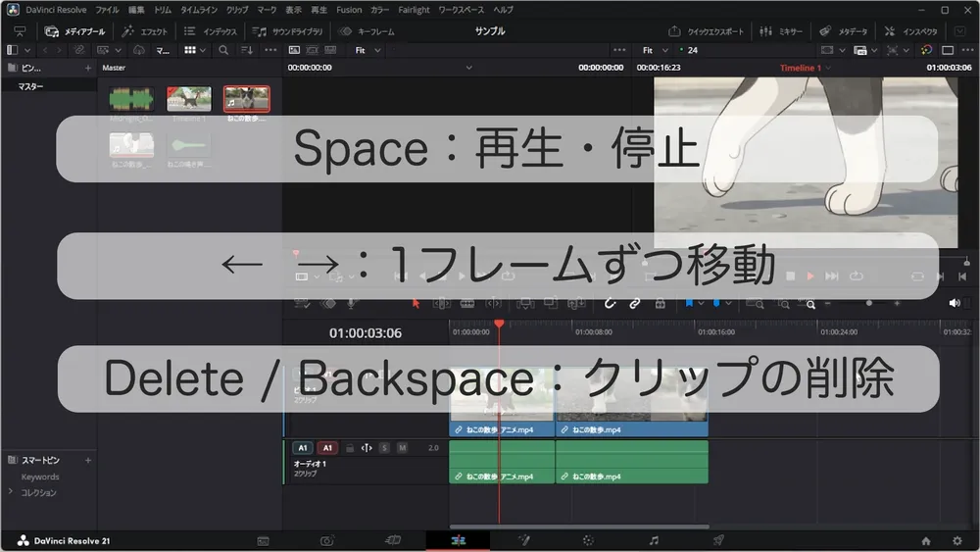Click the timeline zoom out minus button

(827, 303)
